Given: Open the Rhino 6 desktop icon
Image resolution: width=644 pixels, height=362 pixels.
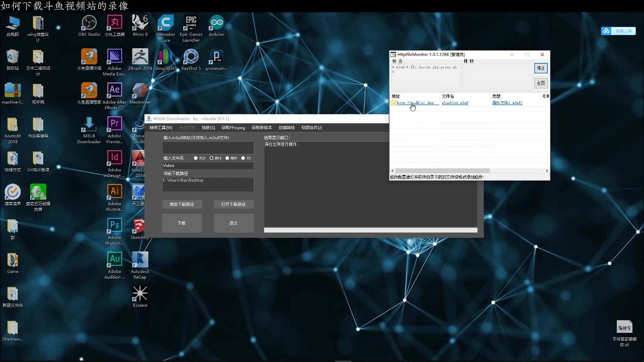Looking at the screenshot, I should tap(140, 26).
